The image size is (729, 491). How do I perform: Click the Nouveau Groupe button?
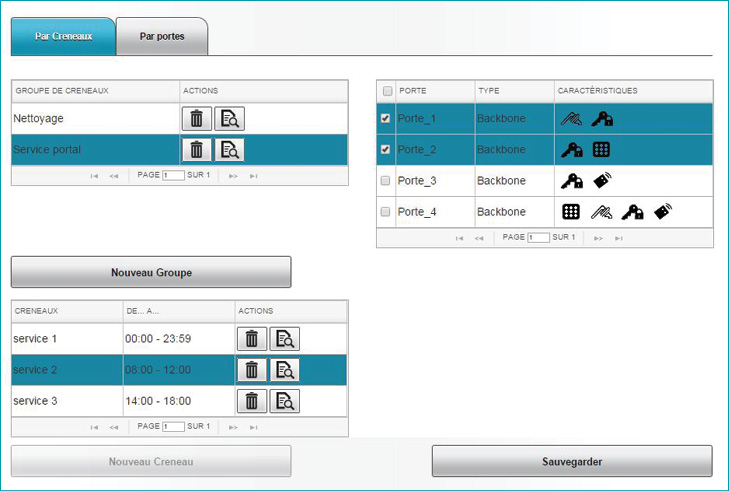coord(151,272)
